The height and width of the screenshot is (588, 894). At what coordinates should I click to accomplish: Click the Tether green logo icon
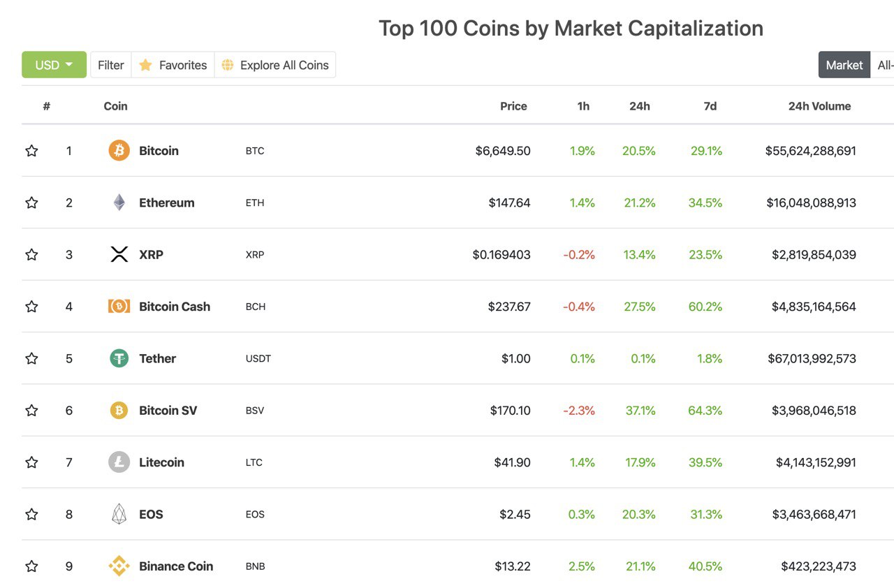click(119, 358)
